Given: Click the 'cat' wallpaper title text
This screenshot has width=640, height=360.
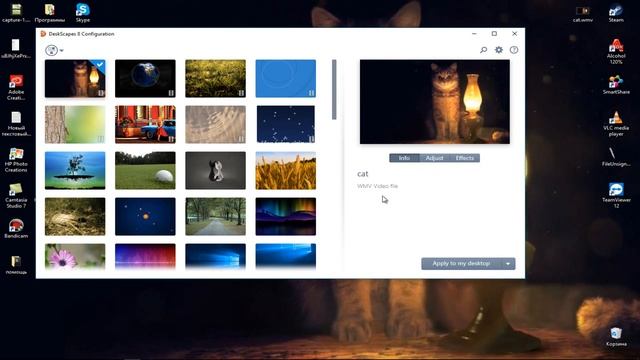Looking at the screenshot, I should 362,174.
